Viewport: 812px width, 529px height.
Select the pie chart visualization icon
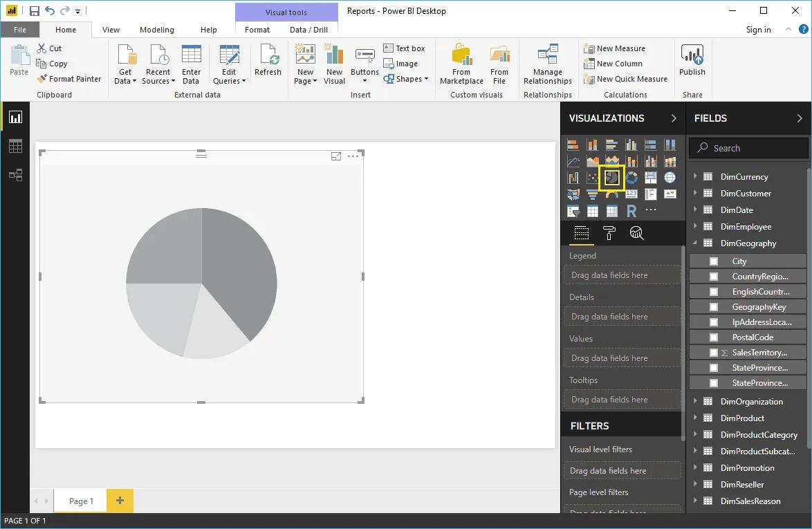[611, 177]
